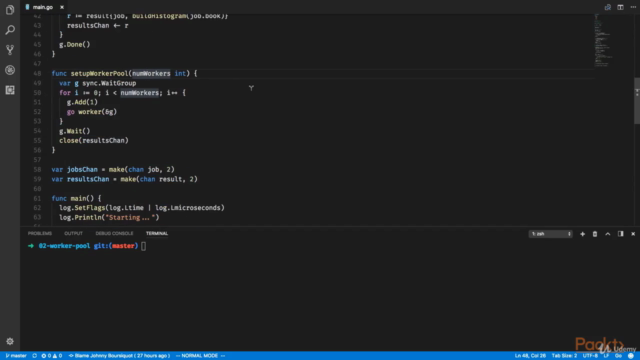Click the UTF-8 encoding status item

pos(590,356)
